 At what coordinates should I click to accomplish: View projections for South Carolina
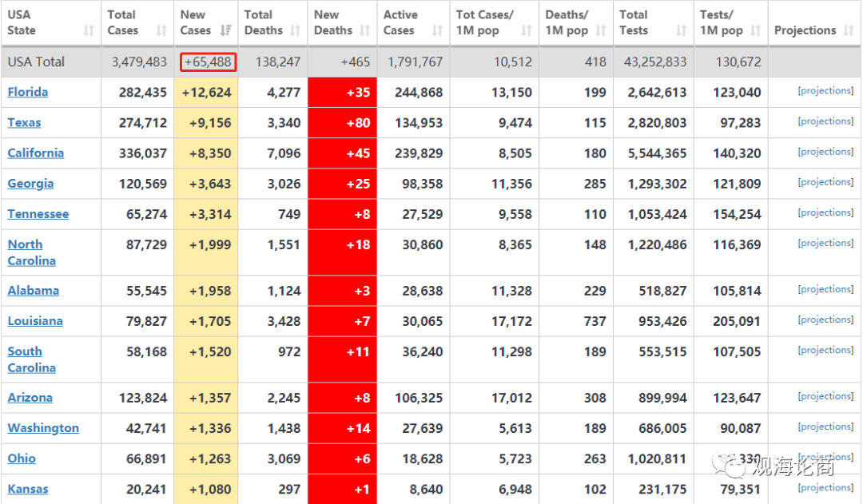[825, 350]
